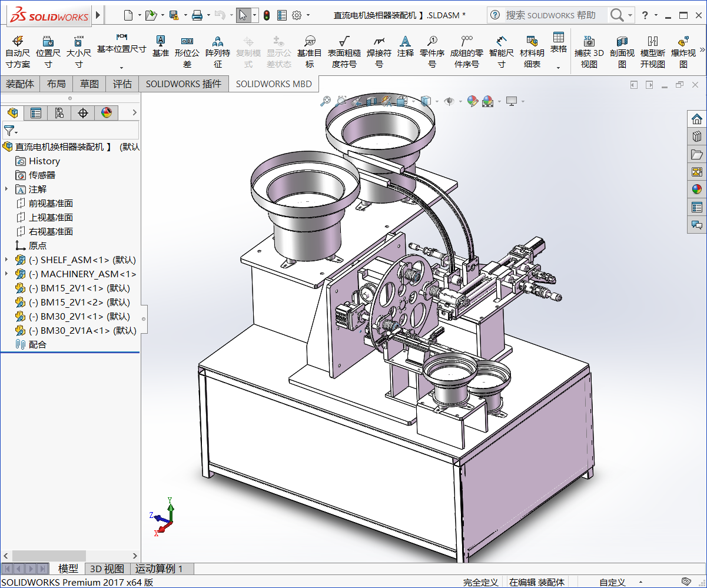Click the Edit Appearance color ball icon

click(x=472, y=102)
